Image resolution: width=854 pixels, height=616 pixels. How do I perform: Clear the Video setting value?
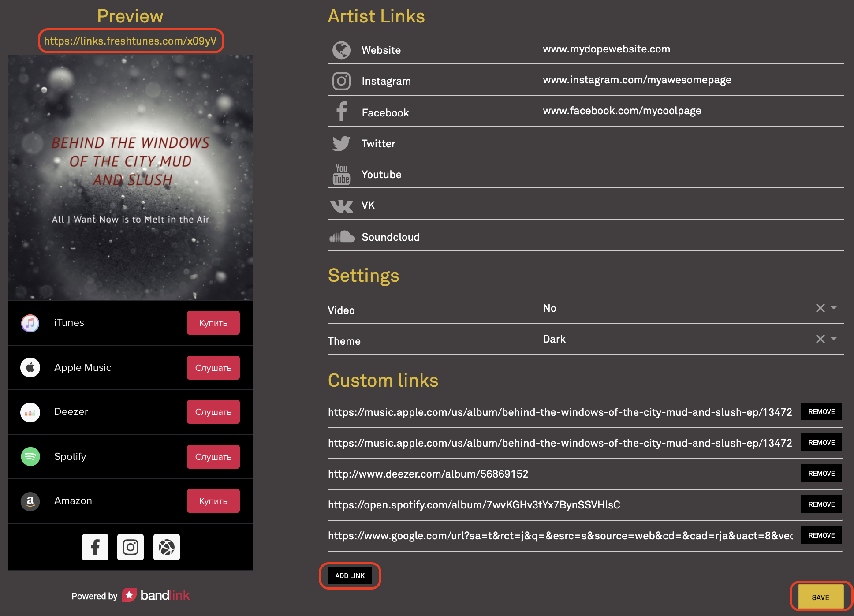pyautogui.click(x=820, y=308)
